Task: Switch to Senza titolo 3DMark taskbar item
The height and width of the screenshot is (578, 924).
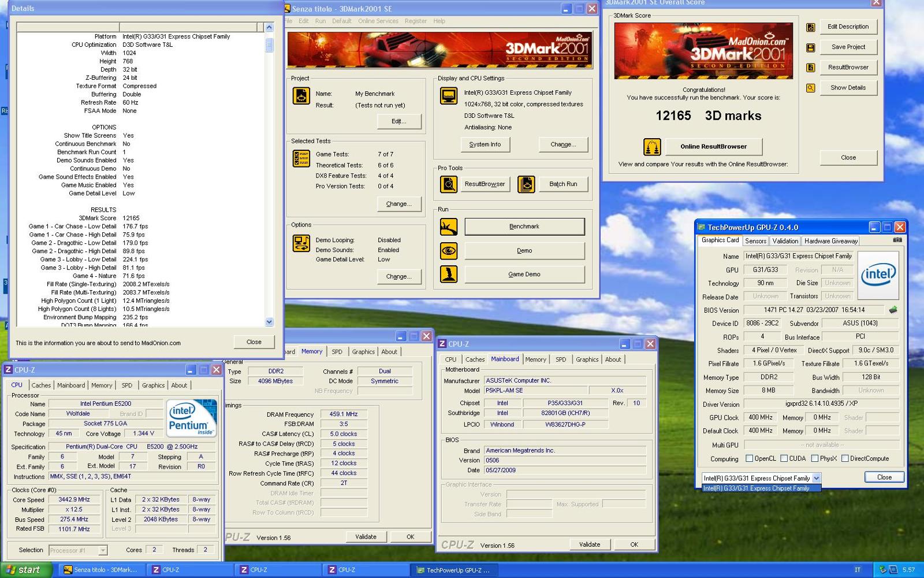Action: pyautogui.click(x=101, y=570)
